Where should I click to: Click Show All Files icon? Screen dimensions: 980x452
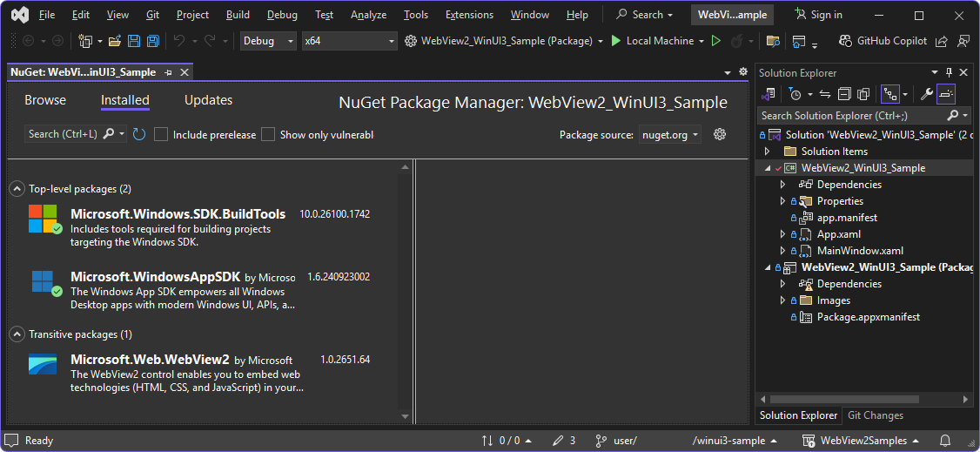coord(863,94)
